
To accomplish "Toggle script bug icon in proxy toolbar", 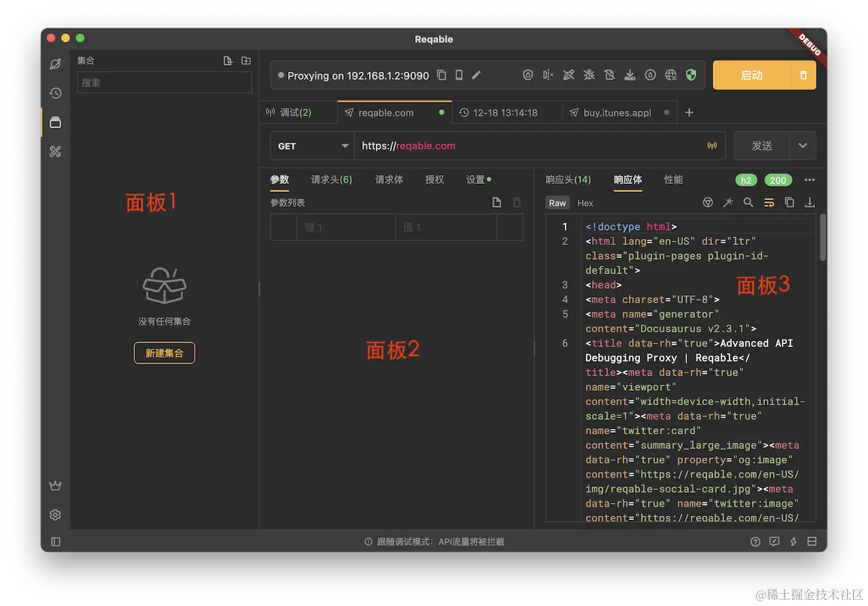I will pos(589,75).
